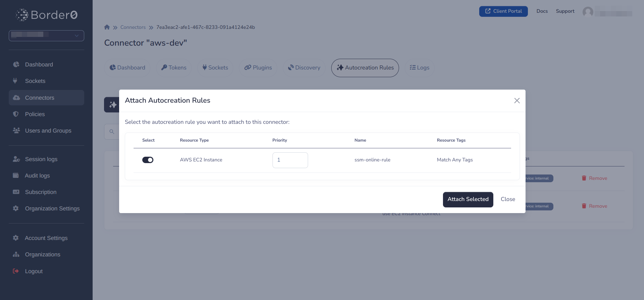Click the home breadcrumb icon

[107, 27]
